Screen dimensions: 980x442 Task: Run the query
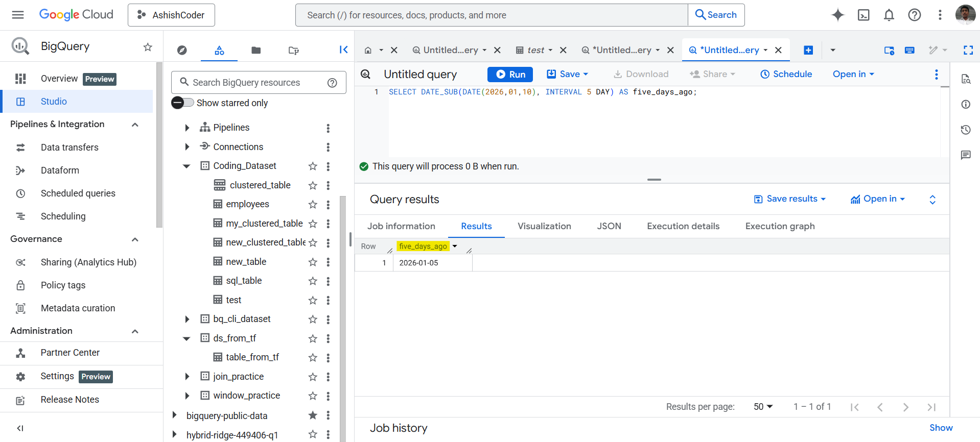coord(510,75)
